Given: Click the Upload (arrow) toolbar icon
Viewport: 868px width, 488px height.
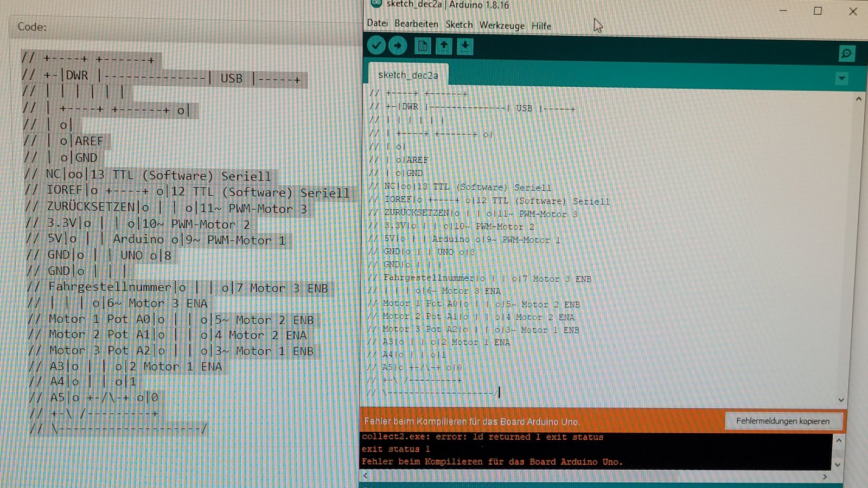Looking at the screenshot, I should (398, 46).
